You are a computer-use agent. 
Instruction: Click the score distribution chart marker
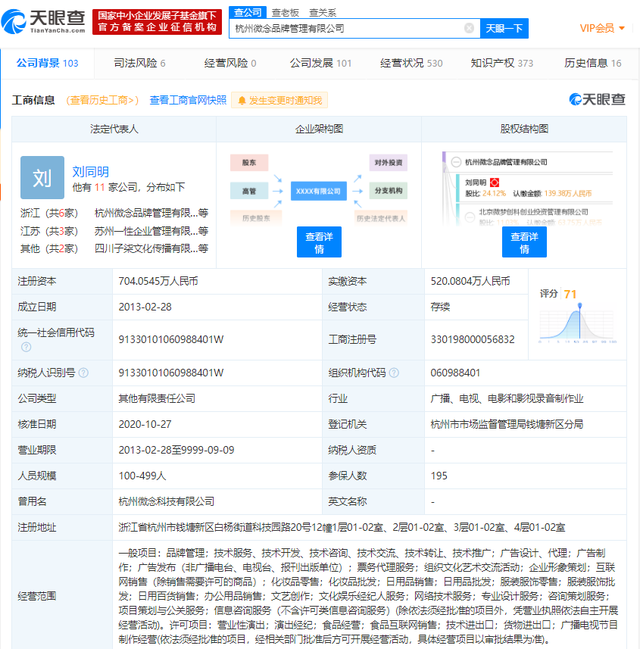tap(580, 306)
